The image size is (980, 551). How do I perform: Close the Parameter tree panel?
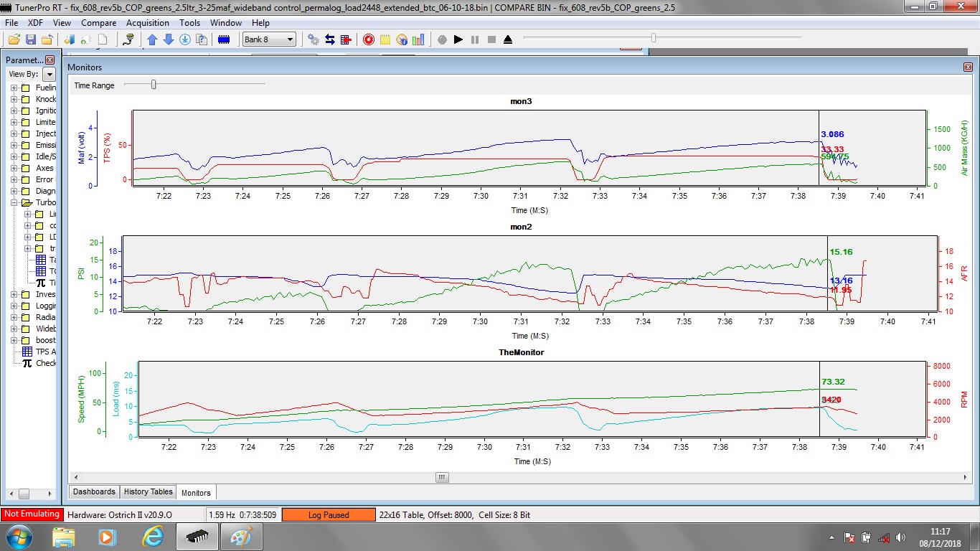pyautogui.click(x=50, y=60)
